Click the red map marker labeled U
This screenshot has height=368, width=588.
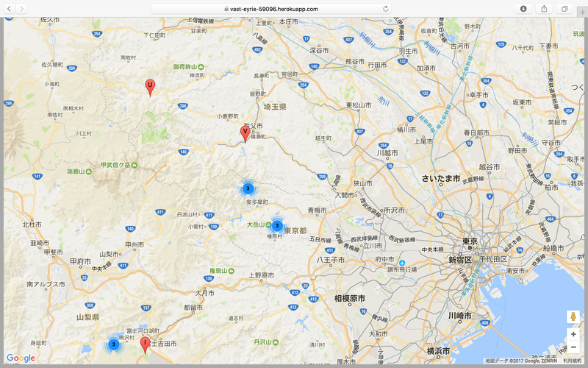[x=150, y=87]
